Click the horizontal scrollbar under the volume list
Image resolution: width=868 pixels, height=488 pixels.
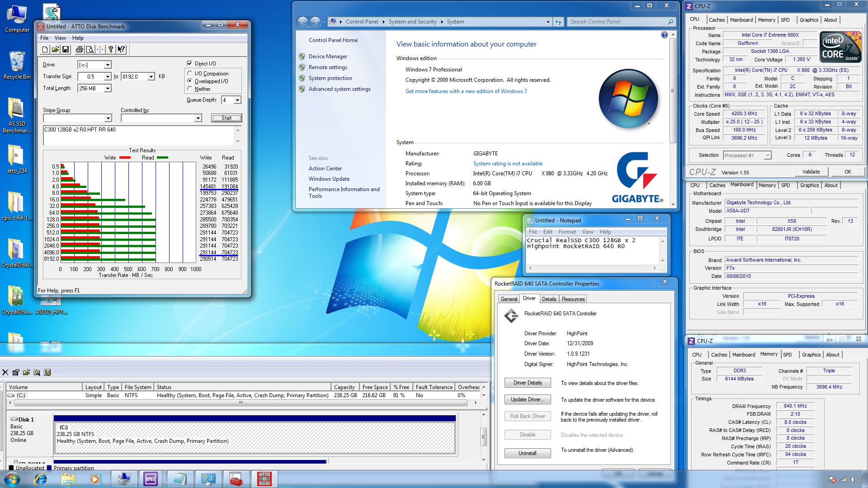[241, 403]
